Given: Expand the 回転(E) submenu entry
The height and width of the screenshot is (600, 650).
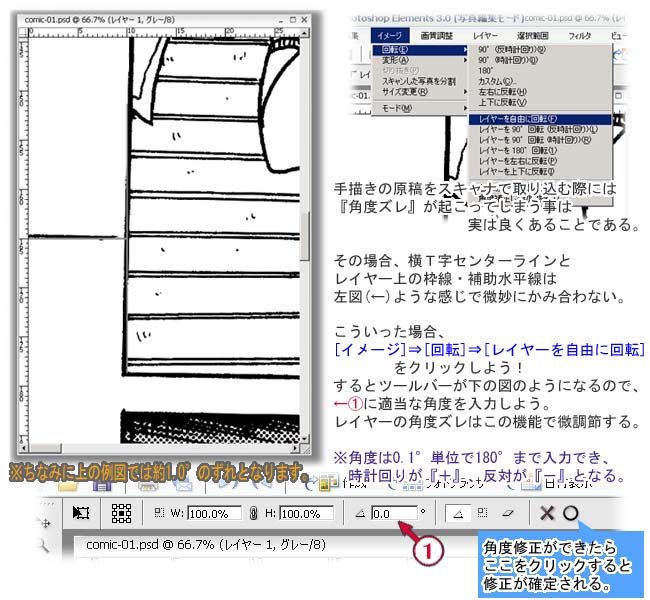Looking at the screenshot, I should click(420, 50).
